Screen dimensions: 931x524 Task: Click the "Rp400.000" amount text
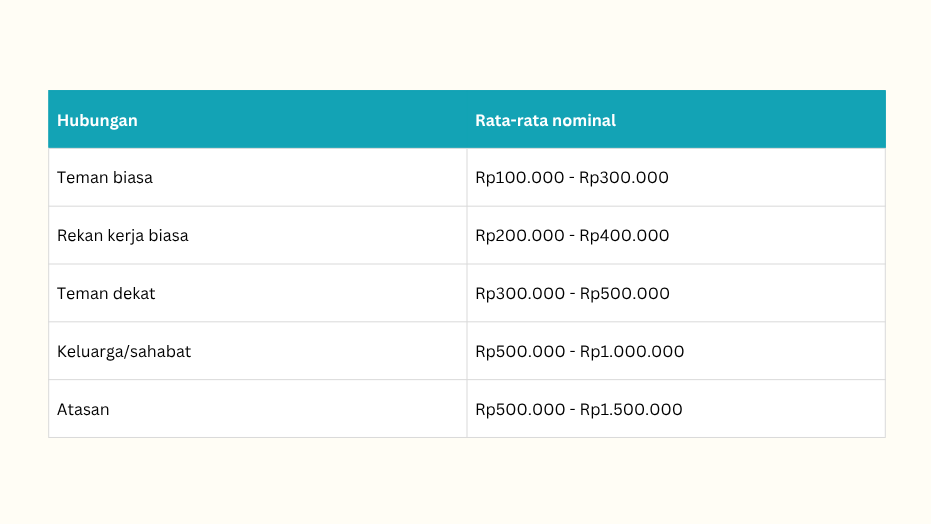(625, 236)
